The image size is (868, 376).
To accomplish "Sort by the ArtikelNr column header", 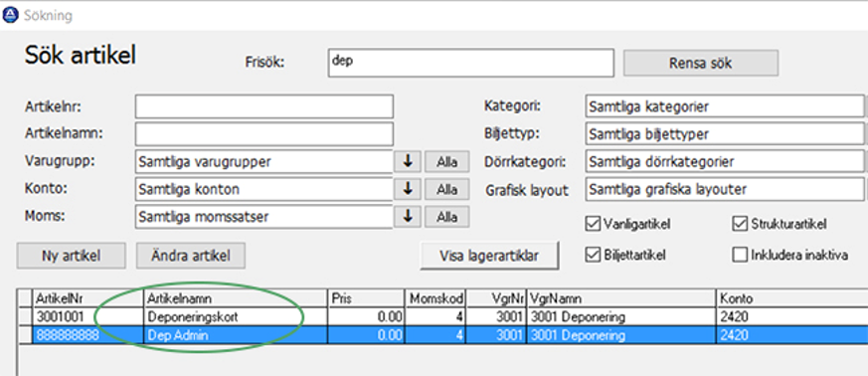I will pyautogui.click(x=88, y=299).
